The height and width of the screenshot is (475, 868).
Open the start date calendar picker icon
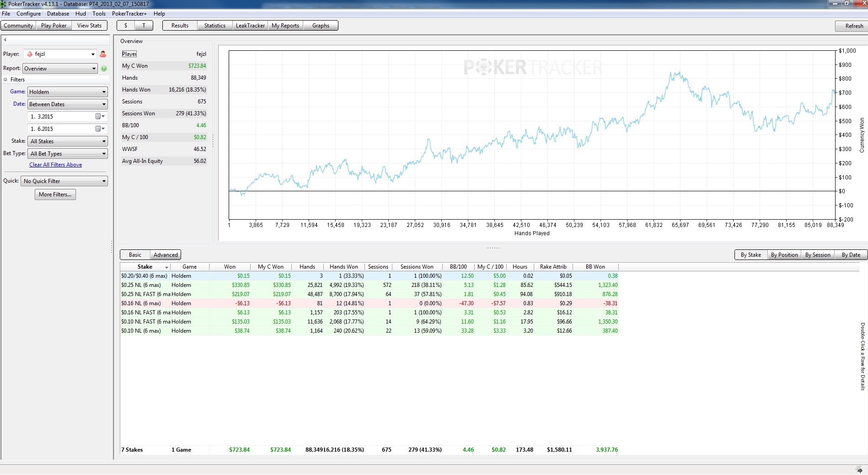(x=100, y=117)
